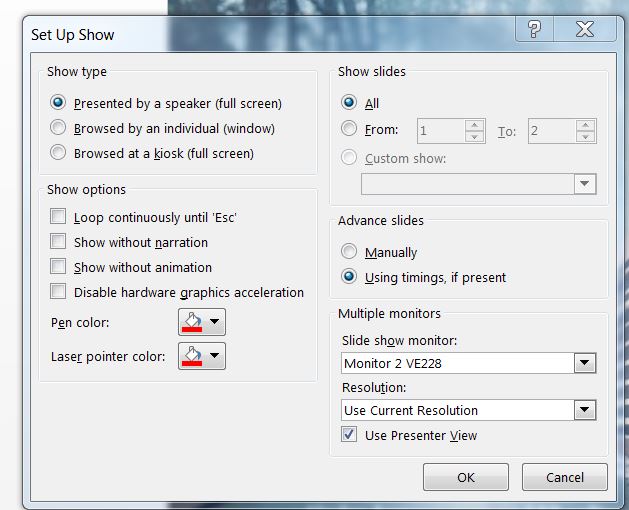Click the Pen color paint bucket swatch
The width and height of the screenshot is (629, 510).
pyautogui.click(x=192, y=322)
